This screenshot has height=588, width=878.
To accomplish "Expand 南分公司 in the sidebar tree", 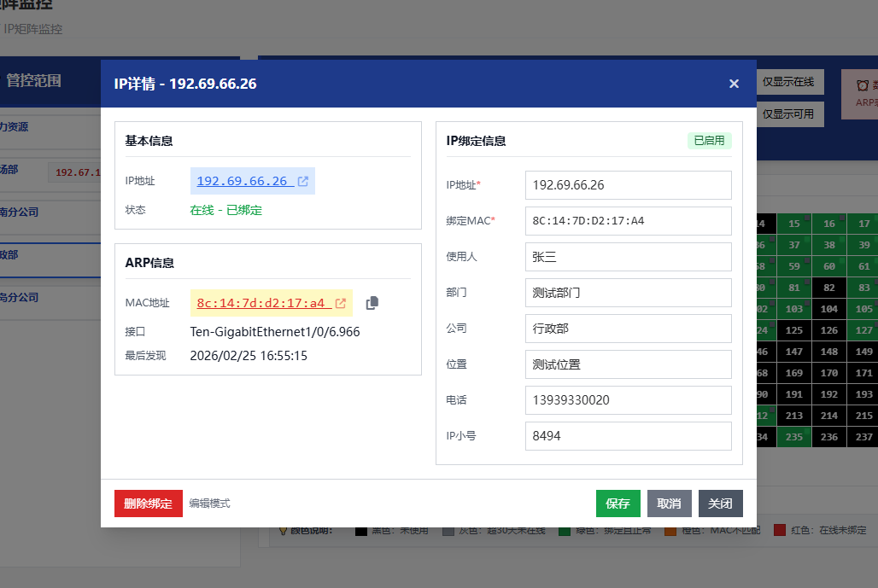I will click(x=34, y=212).
